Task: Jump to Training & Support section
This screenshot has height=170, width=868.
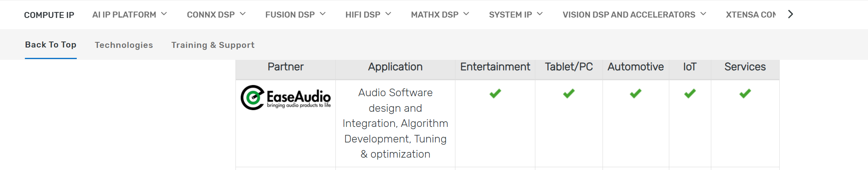Action: coord(213,45)
